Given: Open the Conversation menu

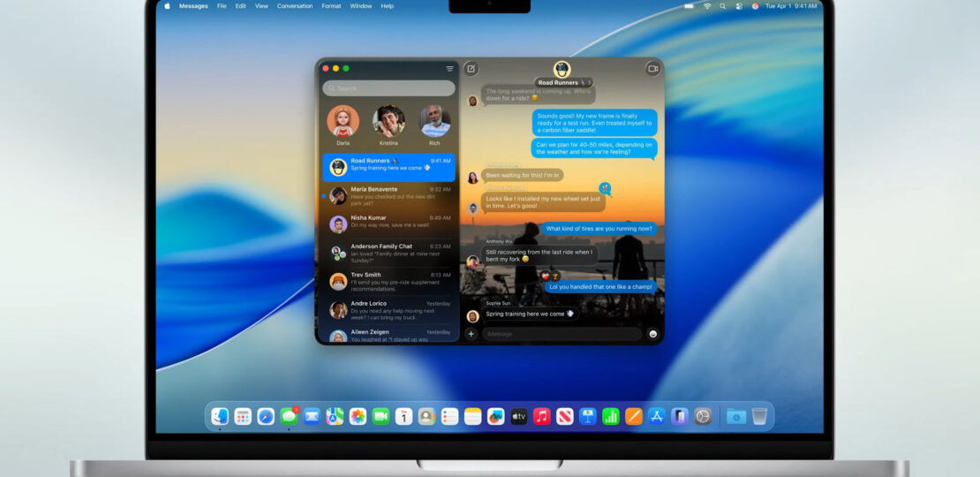Looking at the screenshot, I should point(295,6).
